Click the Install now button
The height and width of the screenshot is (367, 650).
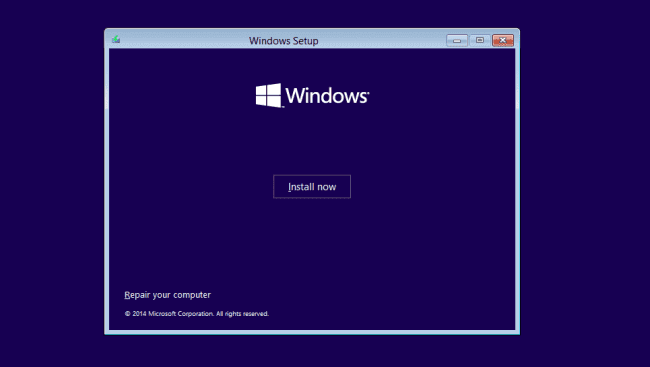click(x=312, y=187)
